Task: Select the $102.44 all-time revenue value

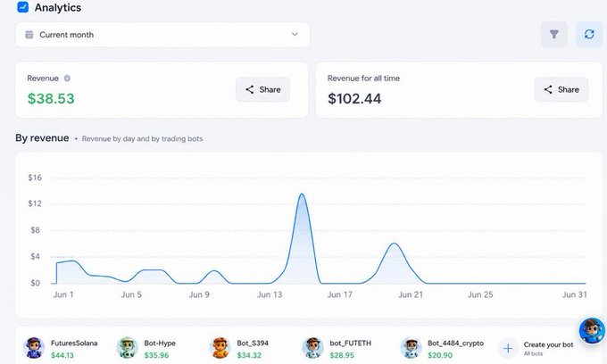Action: (354, 99)
